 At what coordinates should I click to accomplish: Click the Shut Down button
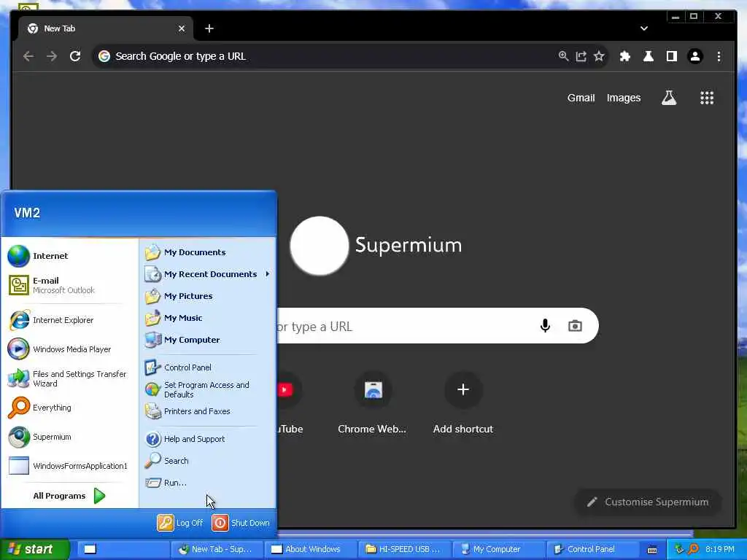[x=241, y=523]
